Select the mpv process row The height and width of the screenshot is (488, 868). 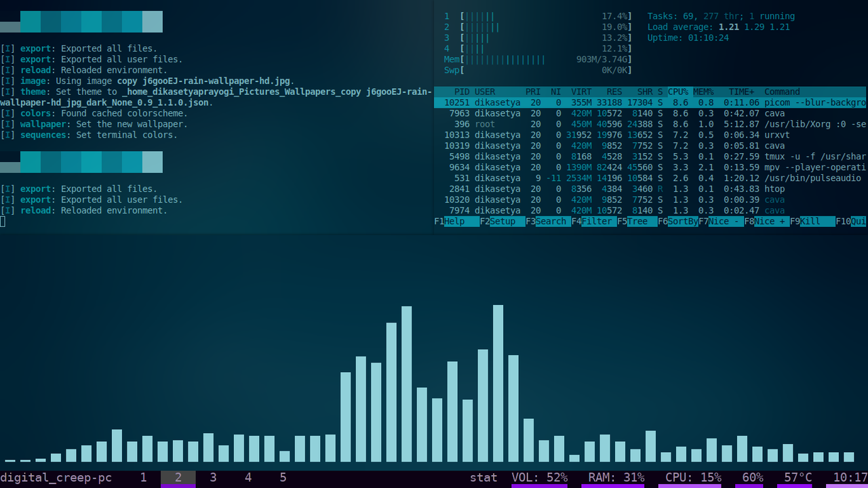[x=650, y=167]
